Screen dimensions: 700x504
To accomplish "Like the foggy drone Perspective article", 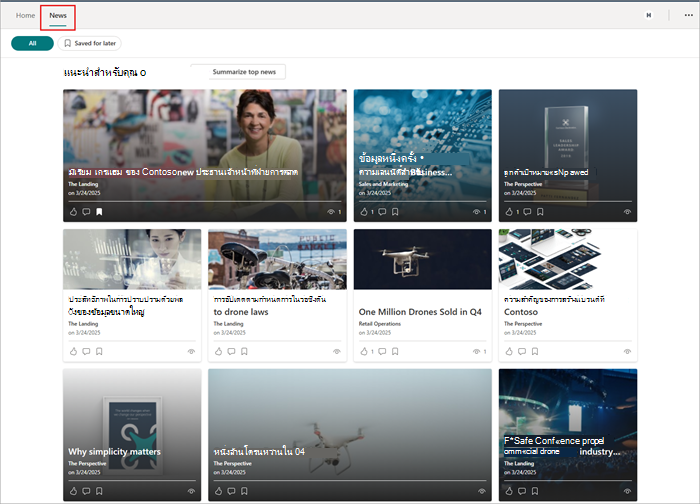I will click(218, 491).
